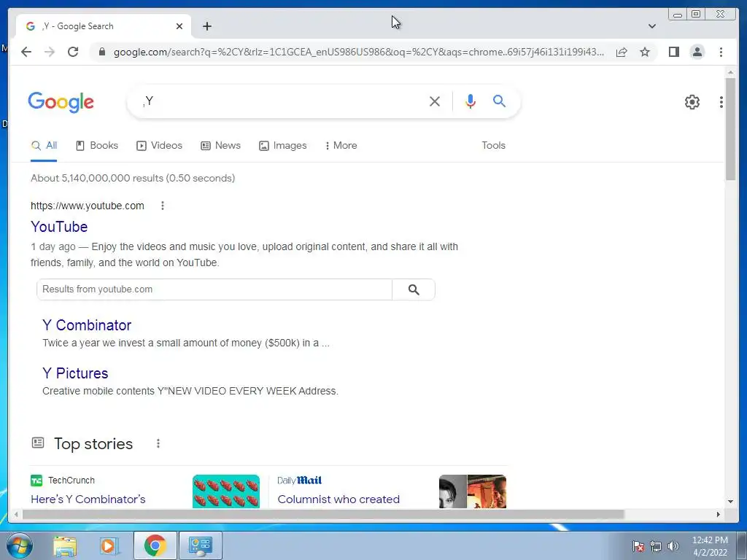
Task: Expand the More search categories
Action: pos(341,146)
